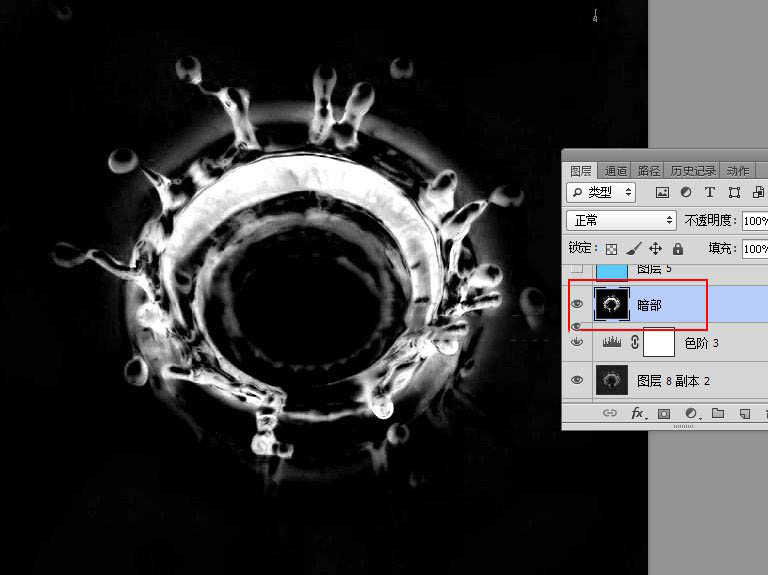
Task: Lock image pixels brush icon
Action: (633, 248)
